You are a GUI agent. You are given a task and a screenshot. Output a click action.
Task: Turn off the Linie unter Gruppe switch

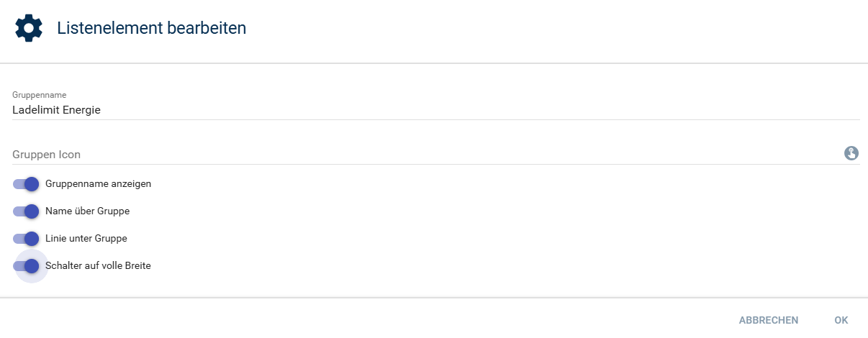pos(26,239)
